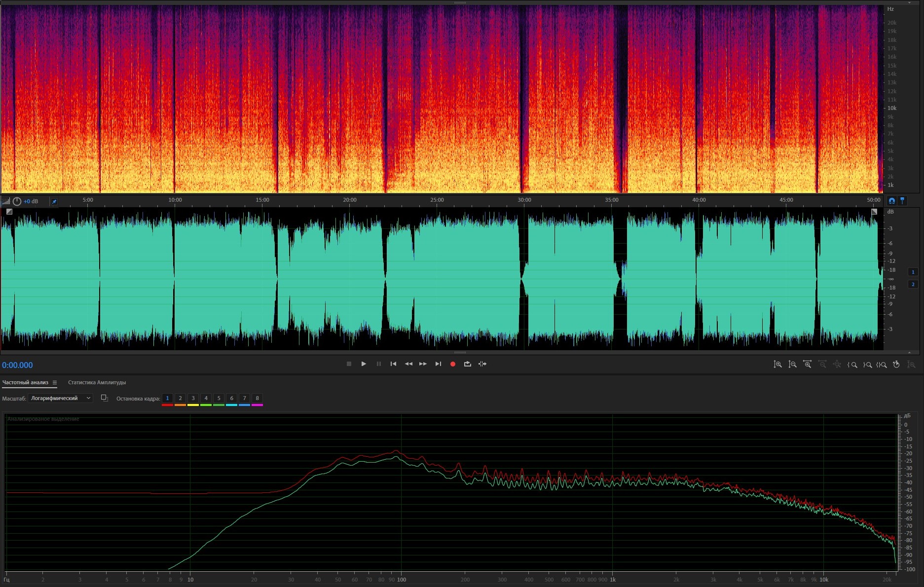Click headphone icon right of timeline
The height and width of the screenshot is (587, 924).
click(891, 200)
